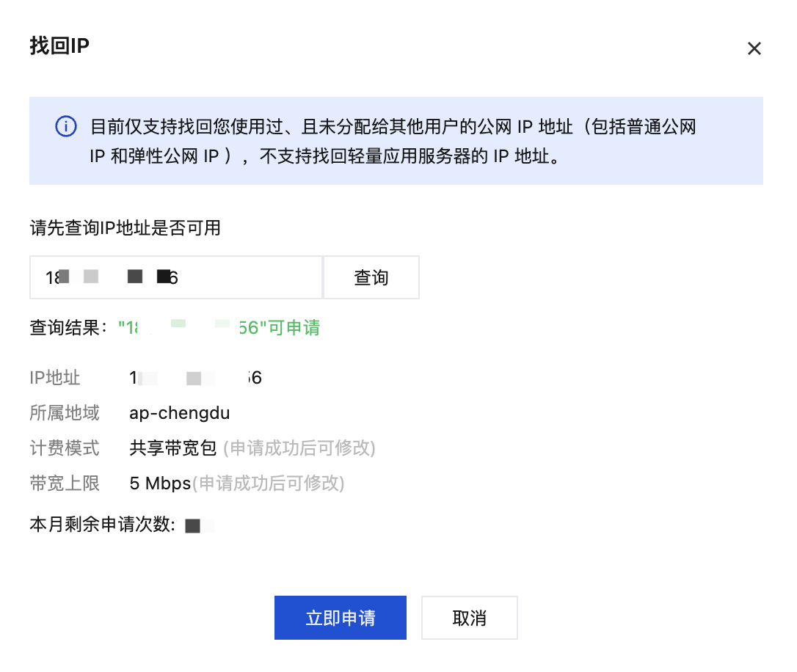Click 立即申请 to apply now
This screenshot has height=672, width=797.
click(340, 618)
